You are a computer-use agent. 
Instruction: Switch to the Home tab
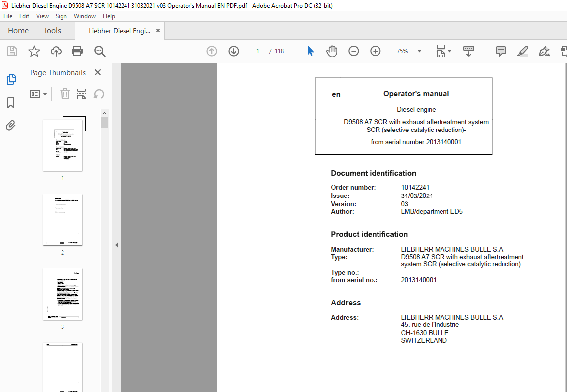[18, 31]
